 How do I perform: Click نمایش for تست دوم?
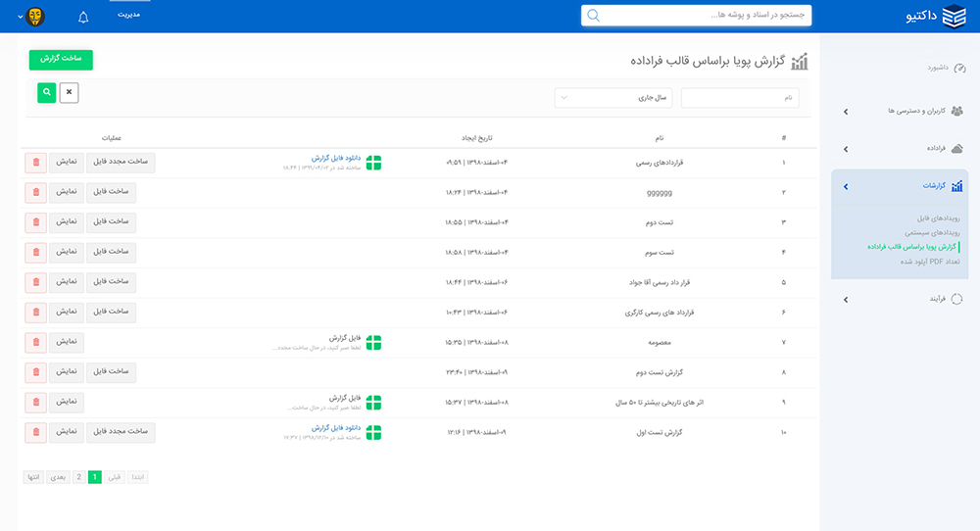[x=67, y=222]
